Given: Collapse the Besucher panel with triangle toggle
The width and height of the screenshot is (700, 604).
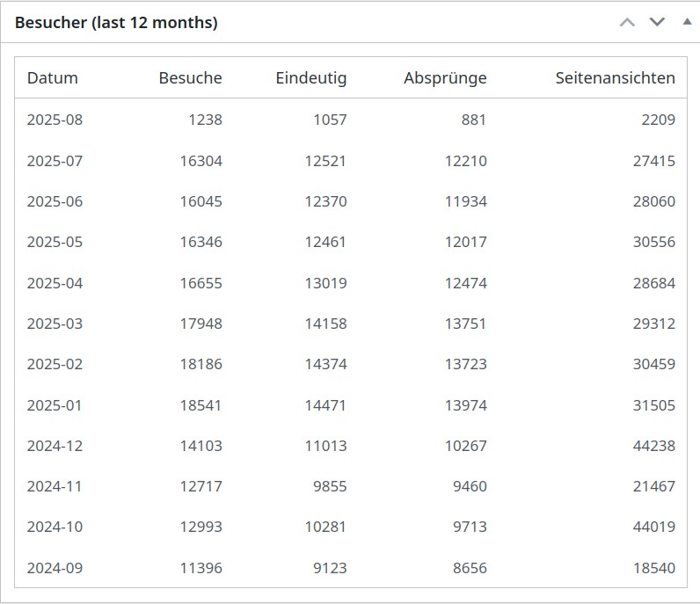Looking at the screenshot, I should (687, 21).
